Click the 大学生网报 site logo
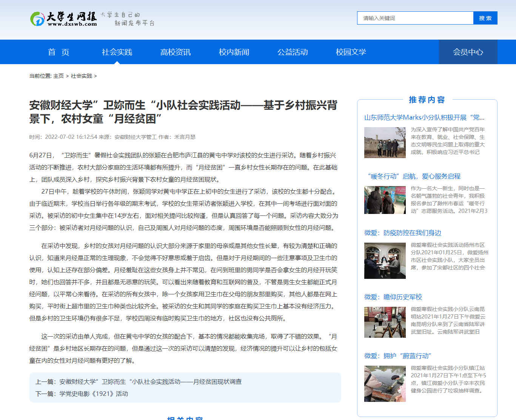 click(63, 19)
